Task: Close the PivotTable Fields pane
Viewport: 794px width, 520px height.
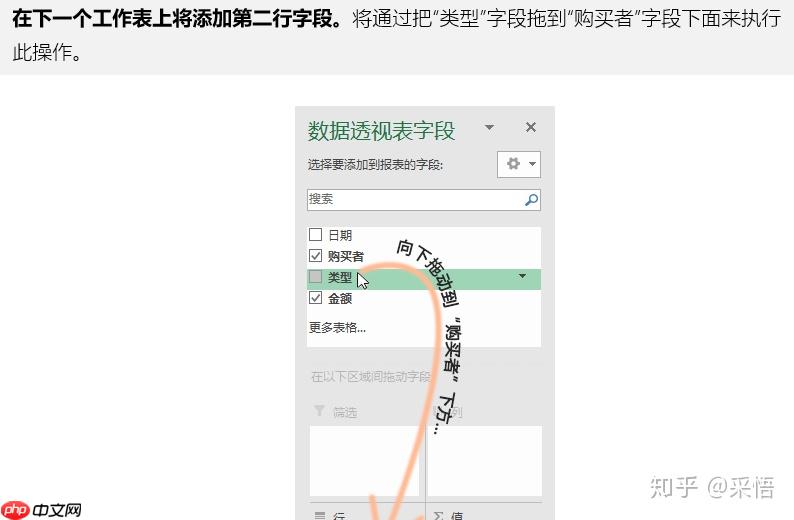Action: click(x=530, y=127)
